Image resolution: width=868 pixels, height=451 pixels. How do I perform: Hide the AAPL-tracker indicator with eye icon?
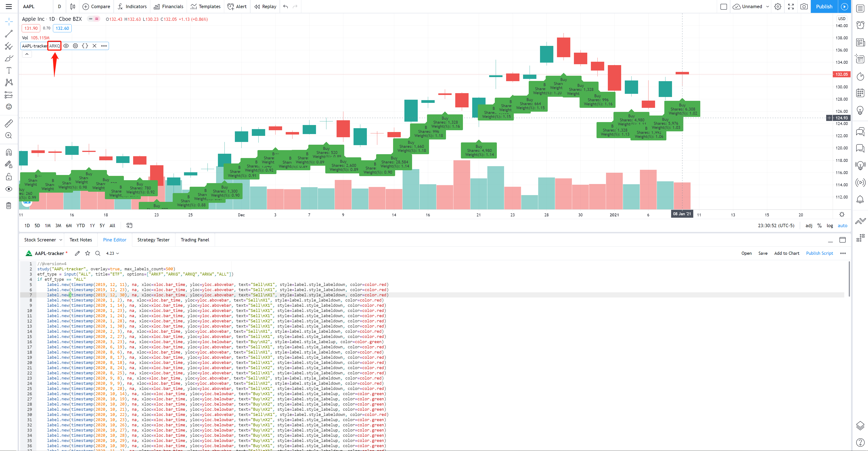66,46
